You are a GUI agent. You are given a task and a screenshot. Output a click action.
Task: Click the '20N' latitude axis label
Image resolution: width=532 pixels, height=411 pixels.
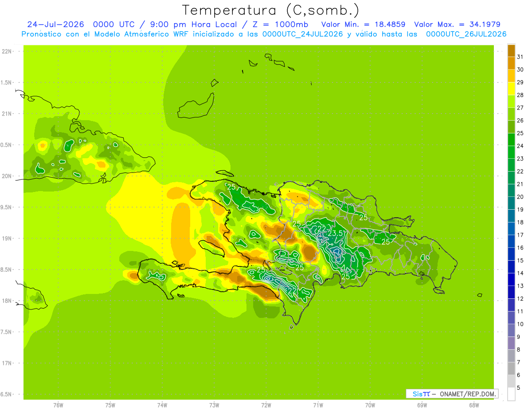(7, 176)
